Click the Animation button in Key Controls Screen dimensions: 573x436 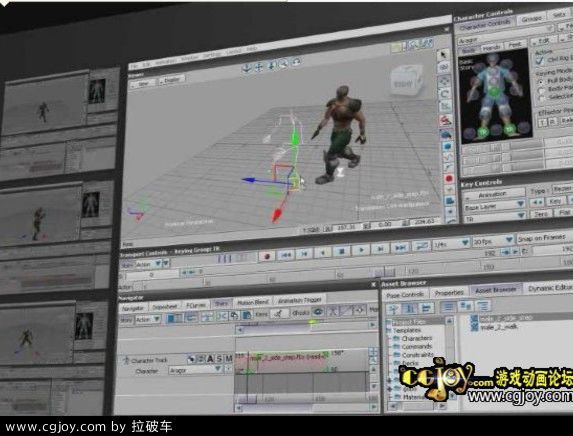[x=493, y=194]
